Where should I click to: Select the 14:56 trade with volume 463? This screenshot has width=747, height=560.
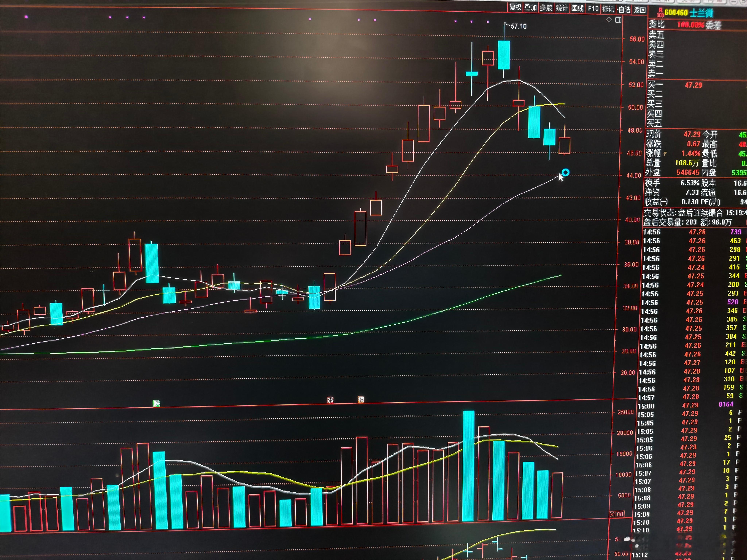pyautogui.click(x=694, y=241)
